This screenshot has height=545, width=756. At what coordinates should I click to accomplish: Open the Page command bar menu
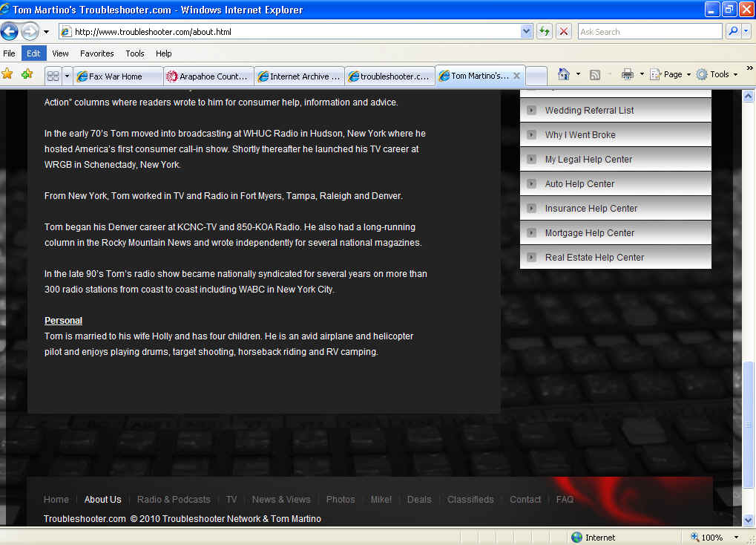[670, 74]
